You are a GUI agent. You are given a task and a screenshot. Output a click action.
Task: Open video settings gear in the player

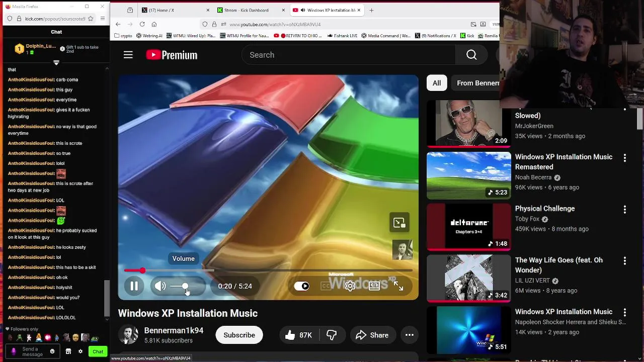(x=350, y=286)
